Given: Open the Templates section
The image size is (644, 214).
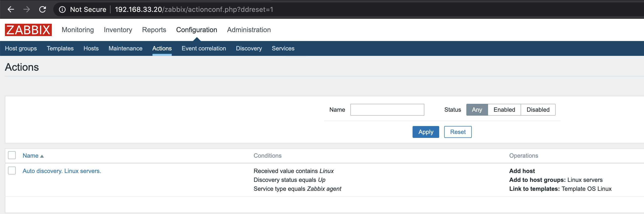Looking at the screenshot, I should point(60,48).
